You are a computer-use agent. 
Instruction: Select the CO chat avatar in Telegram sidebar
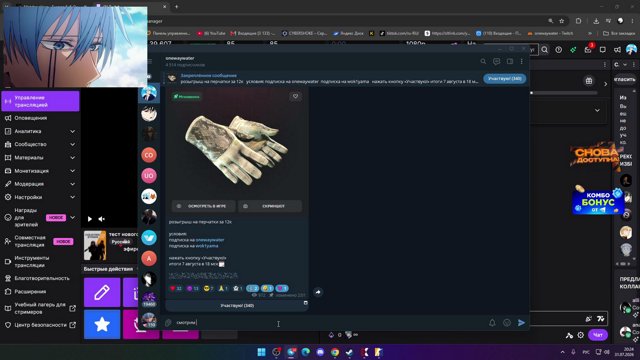coord(149,155)
